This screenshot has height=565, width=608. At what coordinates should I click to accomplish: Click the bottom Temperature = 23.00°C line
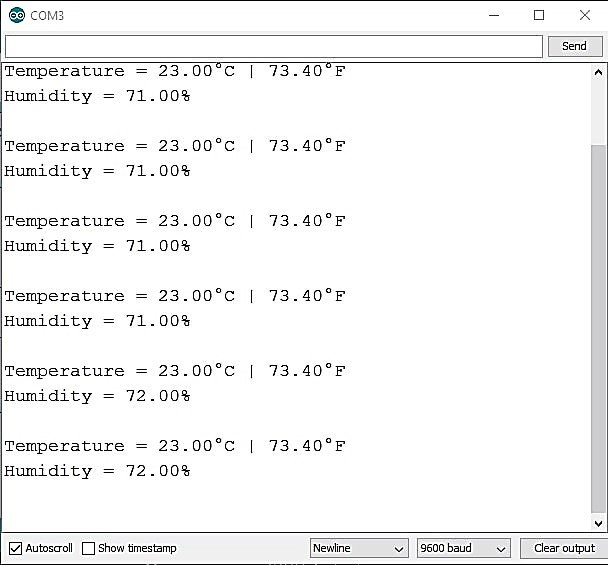[174, 446]
